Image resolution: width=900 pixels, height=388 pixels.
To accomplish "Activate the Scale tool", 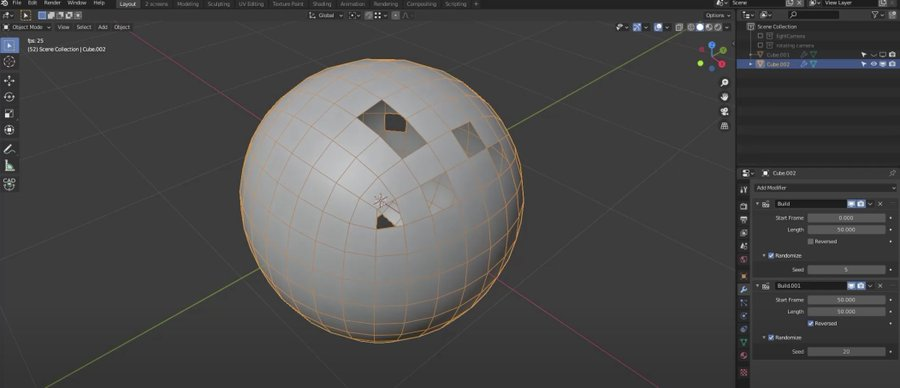I will pyautogui.click(x=9, y=114).
